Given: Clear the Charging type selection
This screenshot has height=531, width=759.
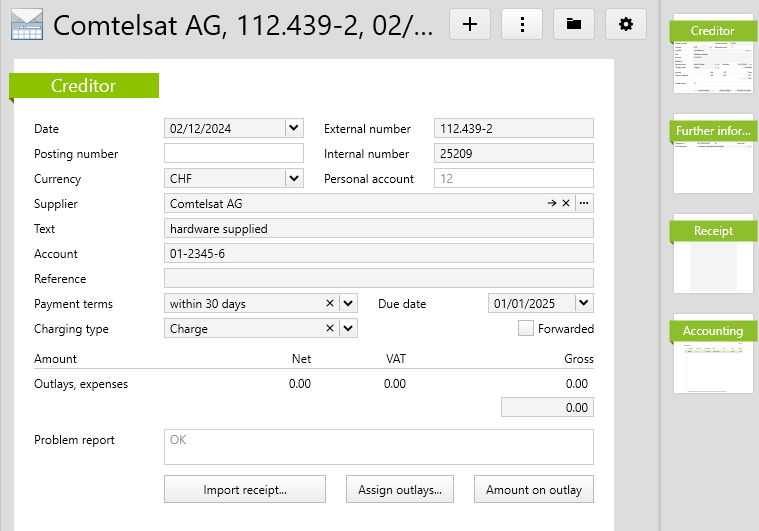Looking at the screenshot, I should (330, 329).
